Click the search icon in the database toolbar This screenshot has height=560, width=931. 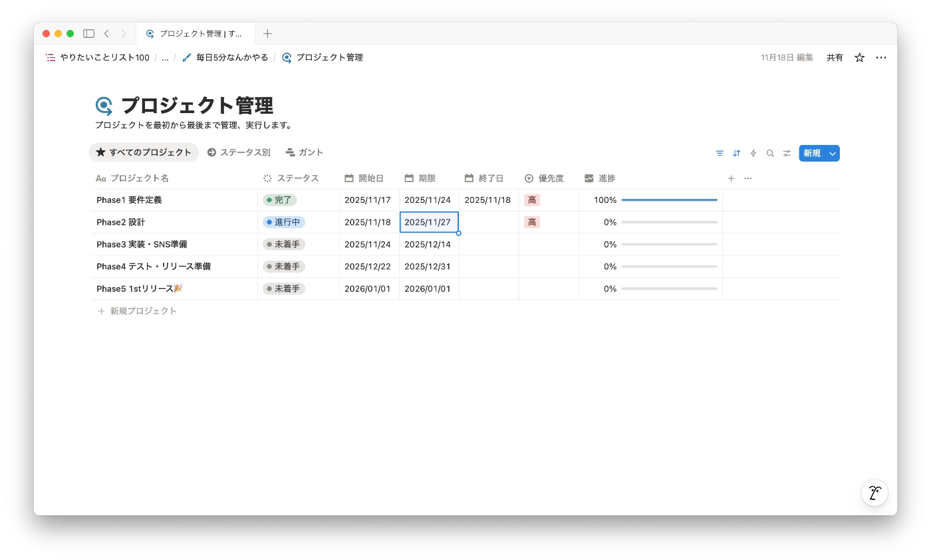769,153
